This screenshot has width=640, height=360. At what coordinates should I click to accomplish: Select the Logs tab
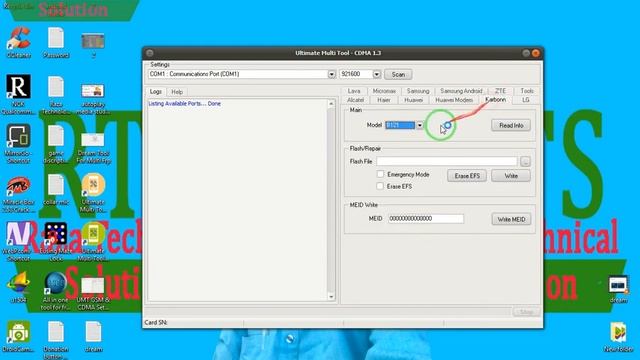pyautogui.click(x=156, y=91)
